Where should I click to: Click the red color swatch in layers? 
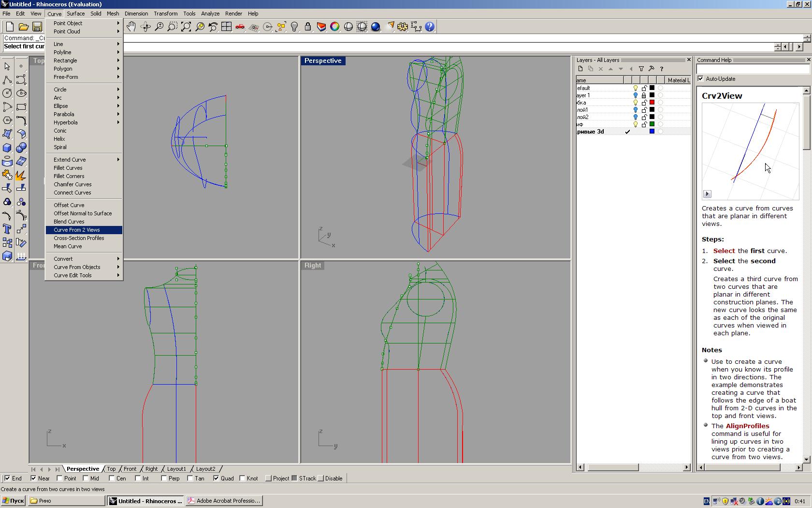coord(652,103)
